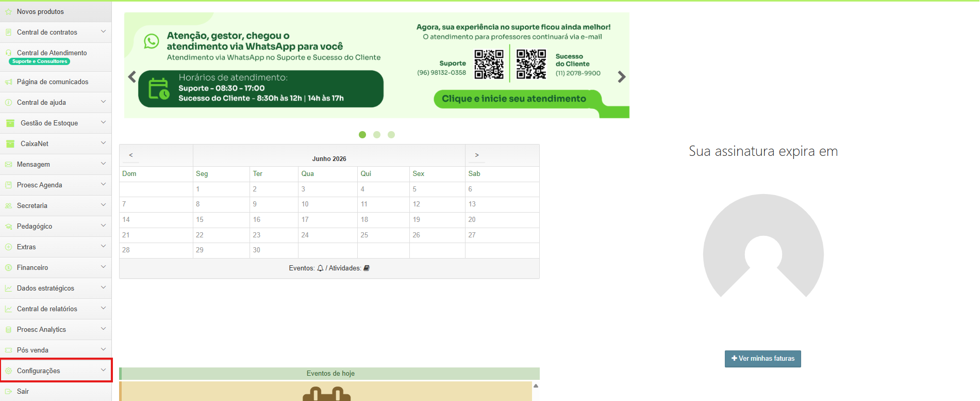Click the coin icon beside Financeiro
Image resolution: width=980 pixels, height=401 pixels.
tap(8, 267)
